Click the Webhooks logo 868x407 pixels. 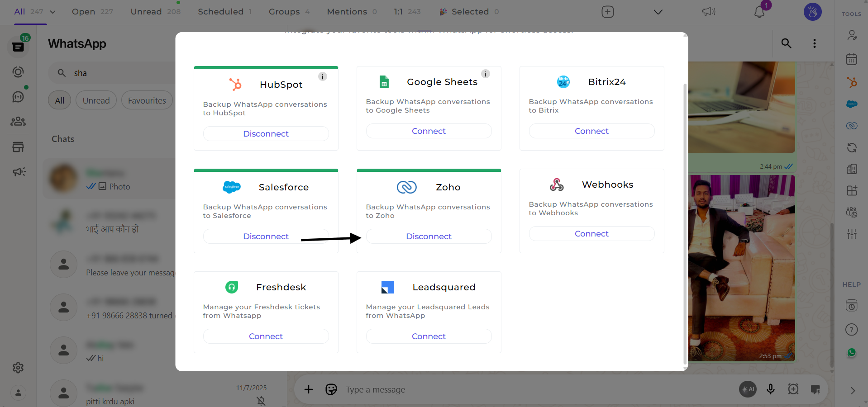click(557, 185)
